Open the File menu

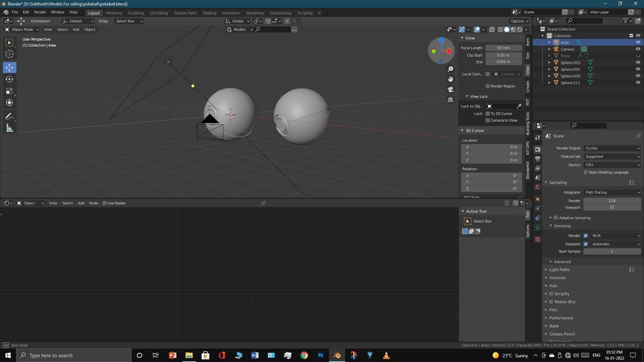click(x=15, y=12)
